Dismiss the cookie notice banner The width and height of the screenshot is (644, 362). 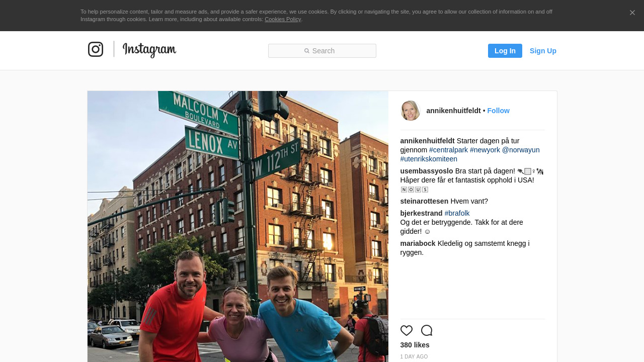[x=632, y=13]
